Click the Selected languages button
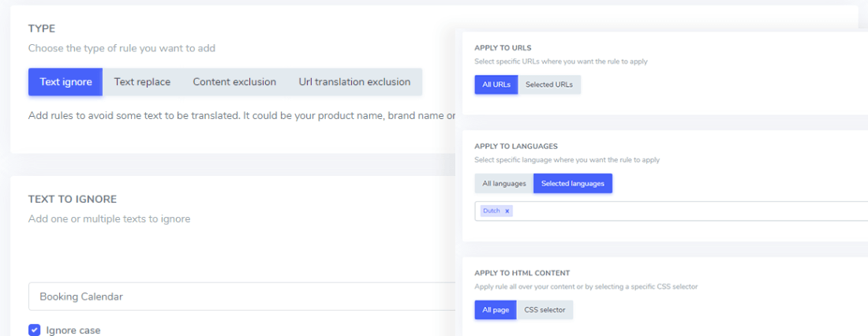The height and width of the screenshot is (336, 868). click(572, 184)
